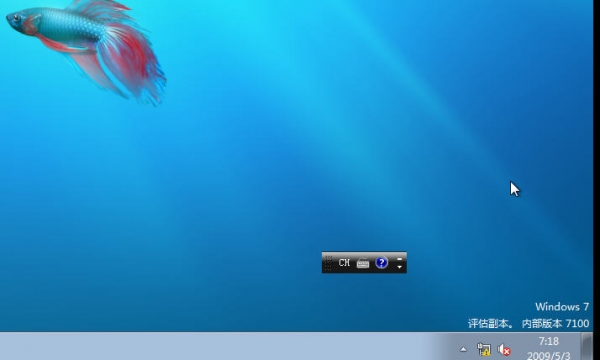Open language bar help via question mark
The image size is (600, 360).
382,262
